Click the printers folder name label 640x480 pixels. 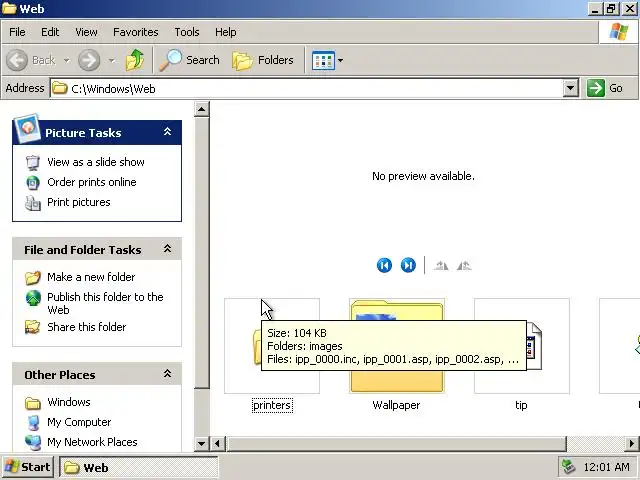click(272, 405)
